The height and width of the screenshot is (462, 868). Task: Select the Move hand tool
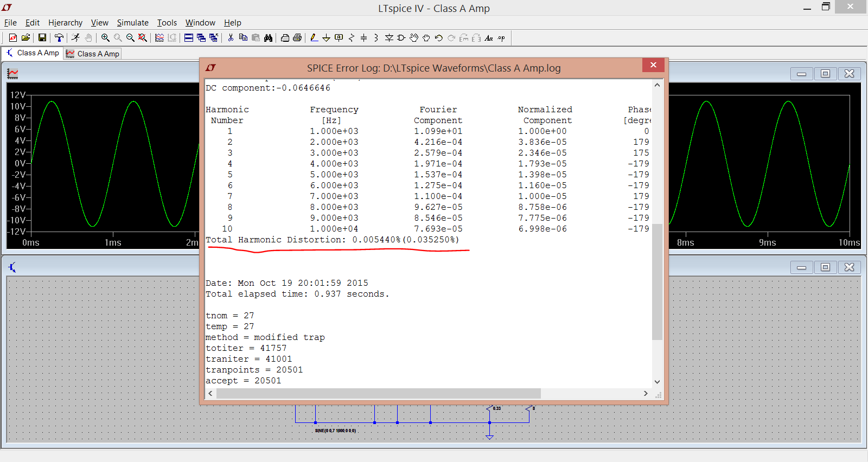[x=414, y=37]
